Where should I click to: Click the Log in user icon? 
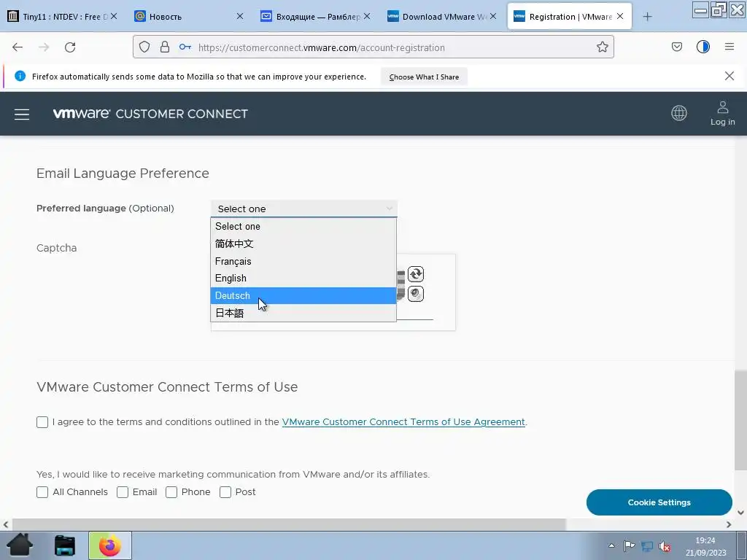pyautogui.click(x=723, y=113)
